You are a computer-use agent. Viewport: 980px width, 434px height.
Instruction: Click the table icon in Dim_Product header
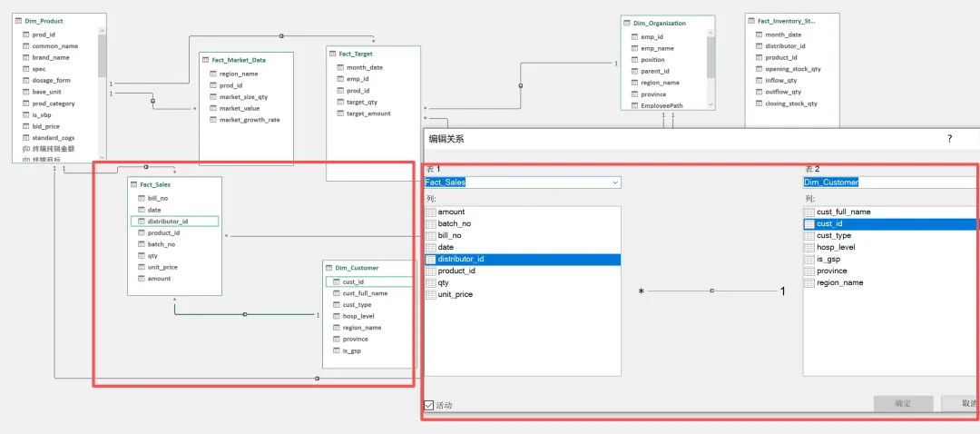[18, 21]
